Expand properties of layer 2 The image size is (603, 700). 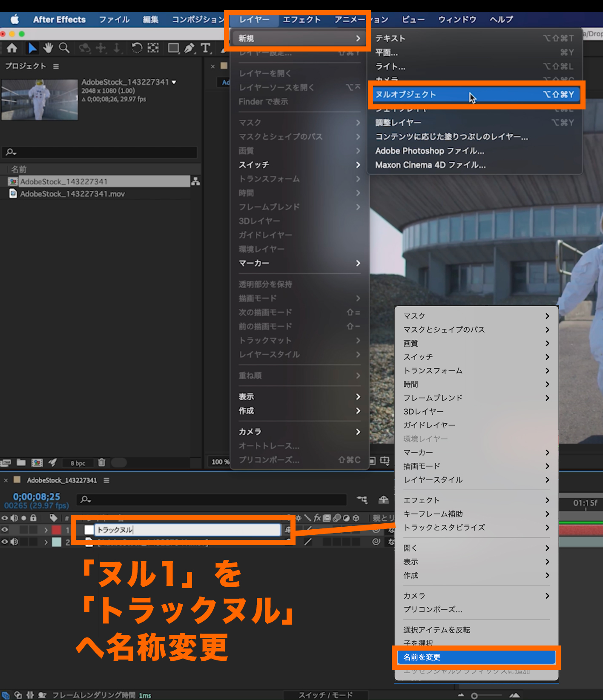tap(46, 542)
